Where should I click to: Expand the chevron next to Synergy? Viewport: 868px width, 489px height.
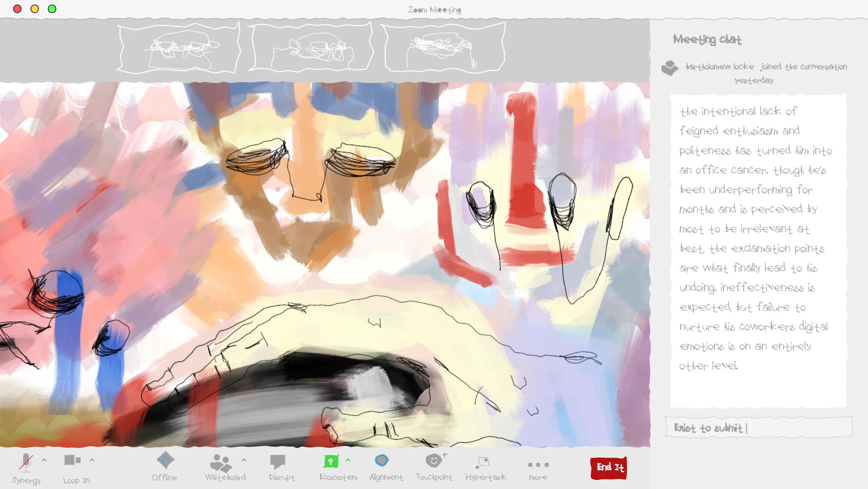click(x=44, y=460)
